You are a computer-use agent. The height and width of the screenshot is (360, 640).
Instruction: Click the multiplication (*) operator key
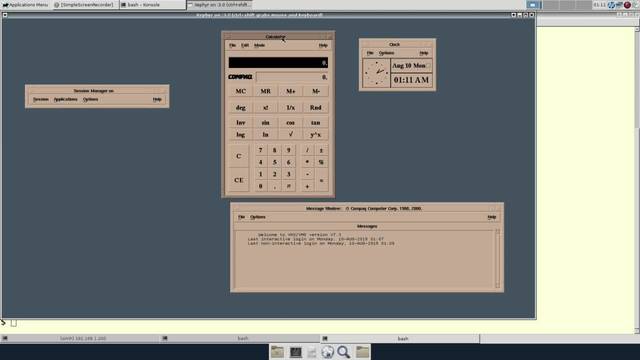(307, 162)
